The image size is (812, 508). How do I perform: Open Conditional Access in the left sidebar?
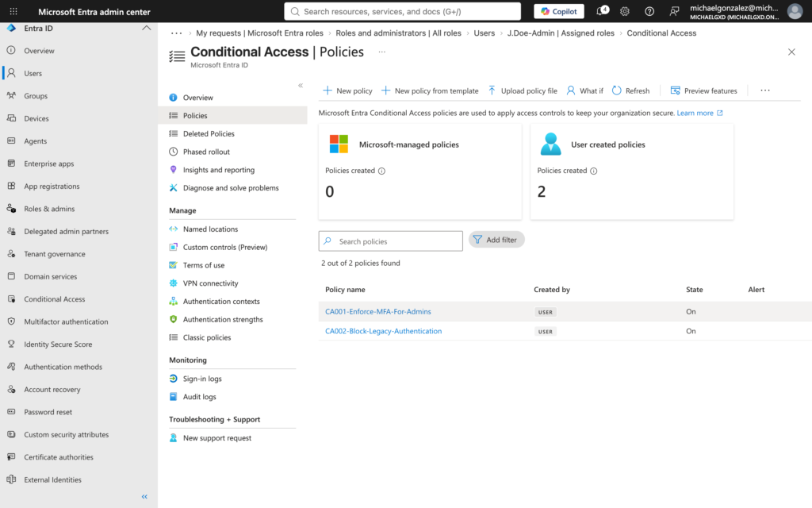55,299
